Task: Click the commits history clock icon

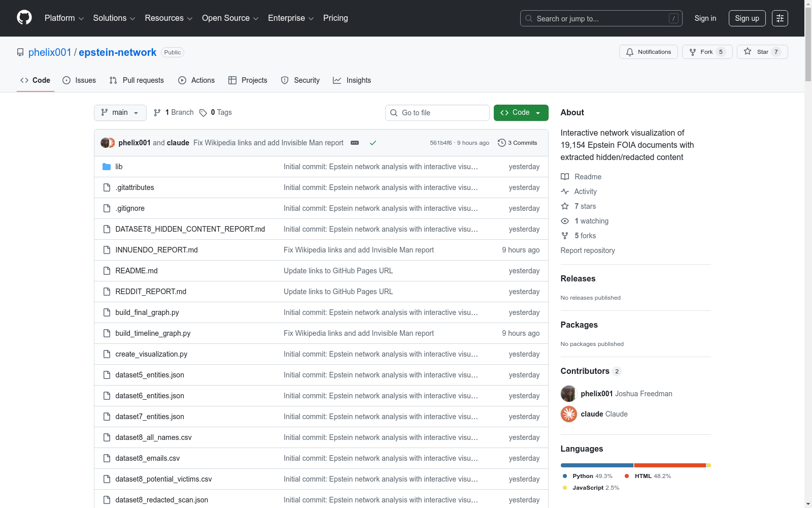Action: pos(502,143)
